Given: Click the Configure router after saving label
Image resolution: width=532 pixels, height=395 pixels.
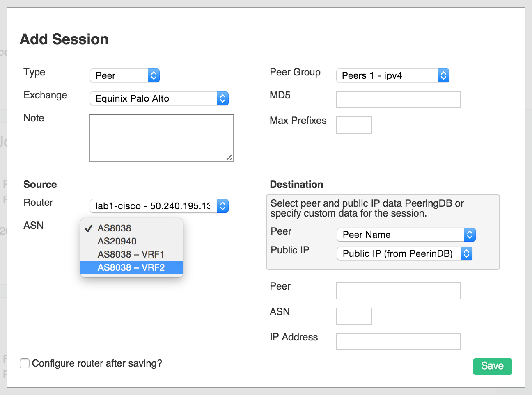Looking at the screenshot, I should (x=97, y=363).
